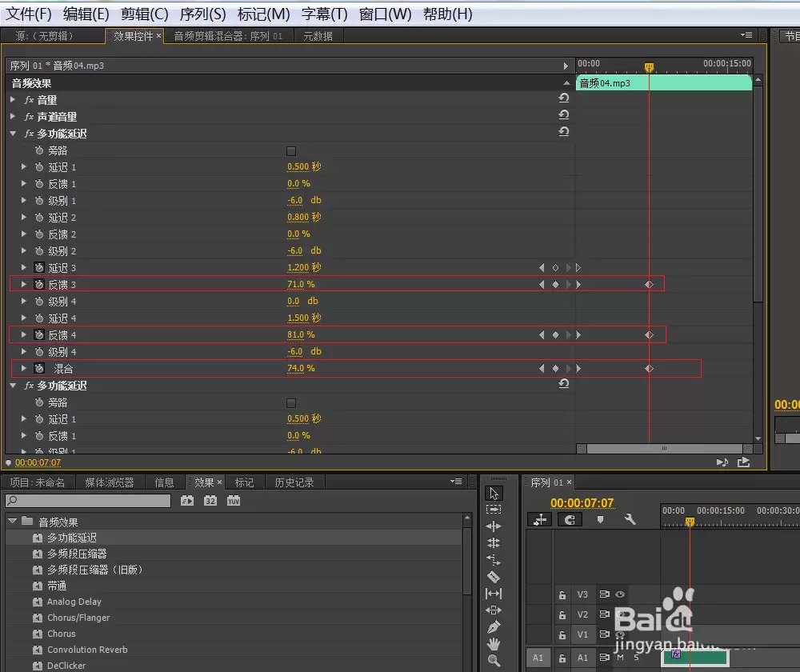Image resolution: width=800 pixels, height=672 pixels.
Task: Click the 00:00:07:07 sequence timecode
Action: pyautogui.click(x=582, y=503)
